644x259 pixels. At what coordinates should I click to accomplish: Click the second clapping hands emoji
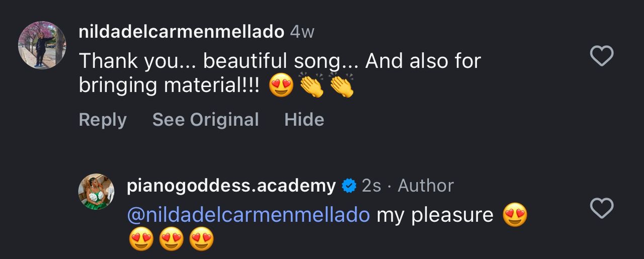tap(342, 85)
